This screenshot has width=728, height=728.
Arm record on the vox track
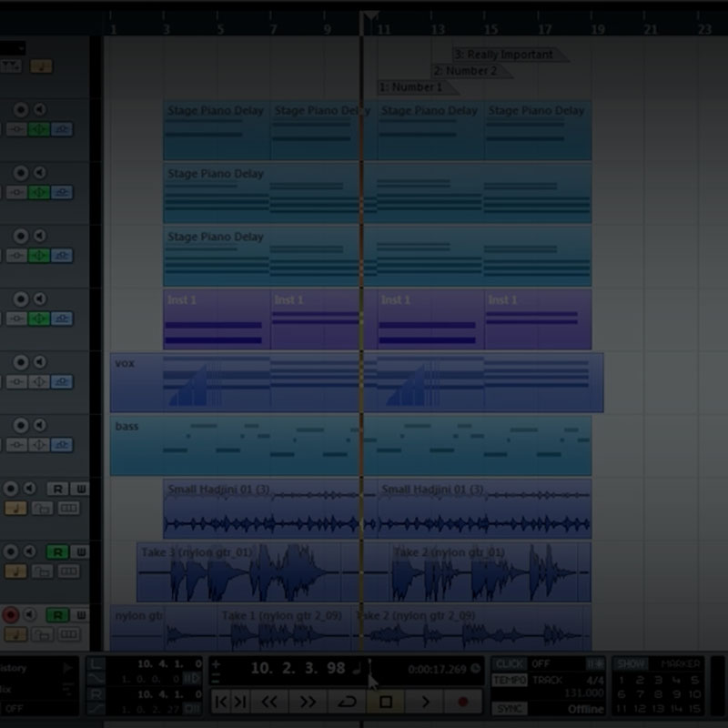(20, 362)
